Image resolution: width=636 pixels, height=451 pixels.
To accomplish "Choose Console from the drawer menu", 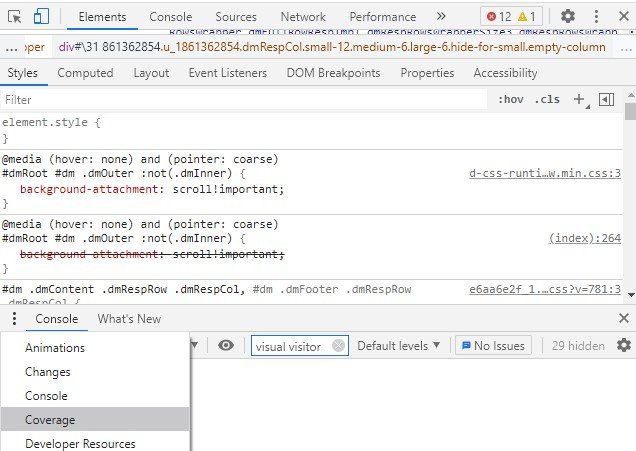I will (95, 396).
